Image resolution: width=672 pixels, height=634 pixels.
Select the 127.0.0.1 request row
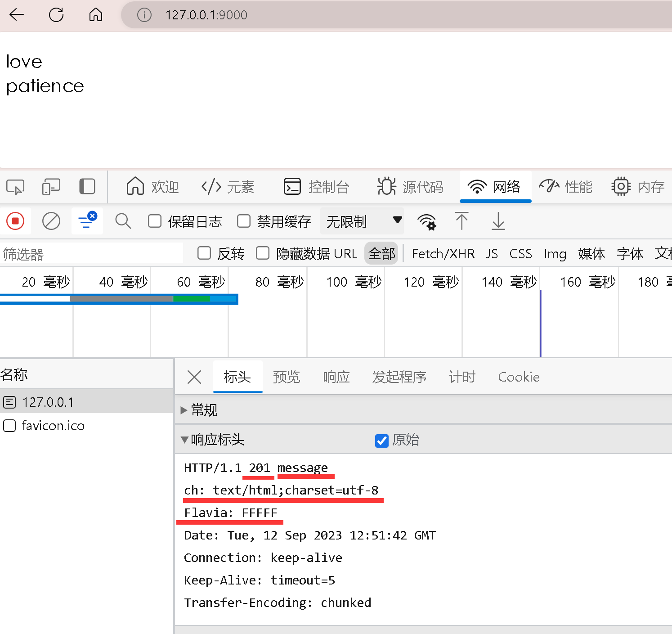(x=87, y=402)
